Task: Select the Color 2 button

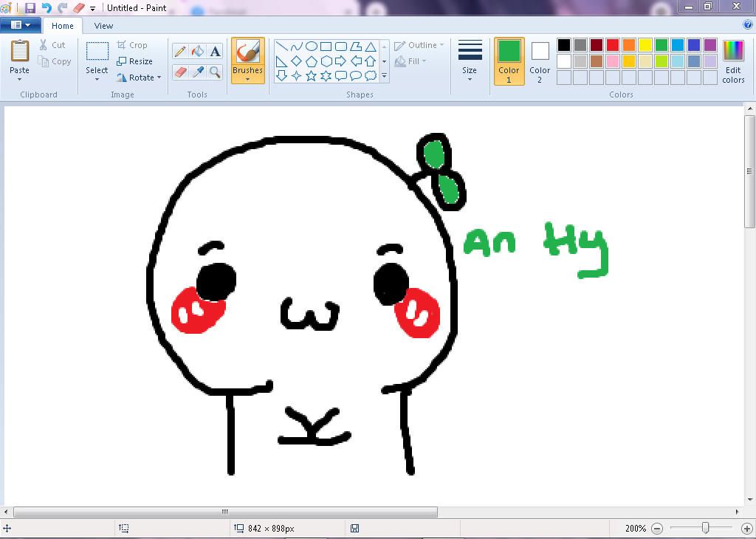Action: pyautogui.click(x=540, y=61)
